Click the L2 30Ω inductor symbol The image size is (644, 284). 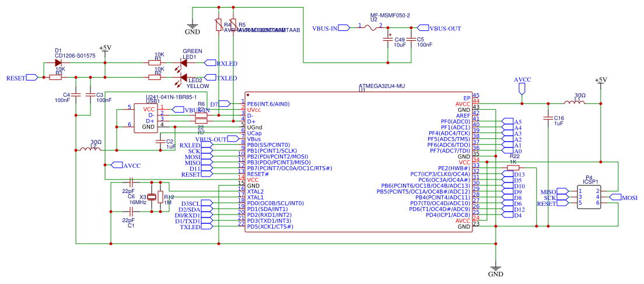[90, 149]
